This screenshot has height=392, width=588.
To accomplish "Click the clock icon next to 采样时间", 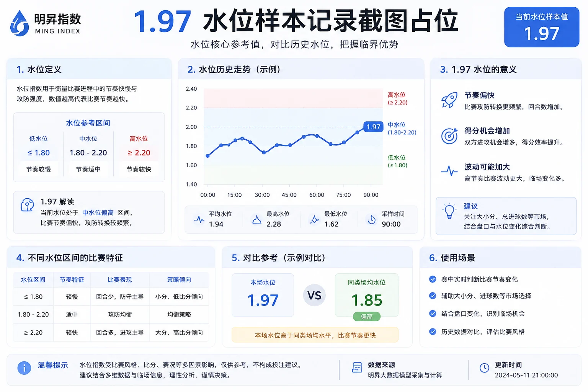I will tap(372, 219).
